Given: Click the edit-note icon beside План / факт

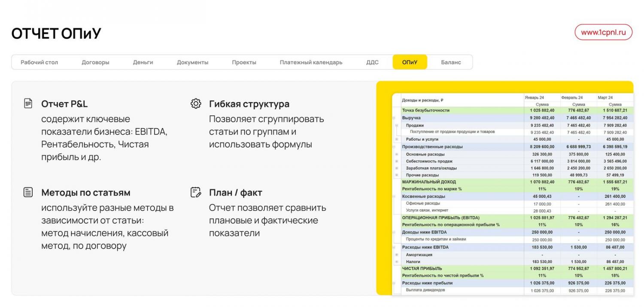Looking at the screenshot, I should (x=196, y=192).
